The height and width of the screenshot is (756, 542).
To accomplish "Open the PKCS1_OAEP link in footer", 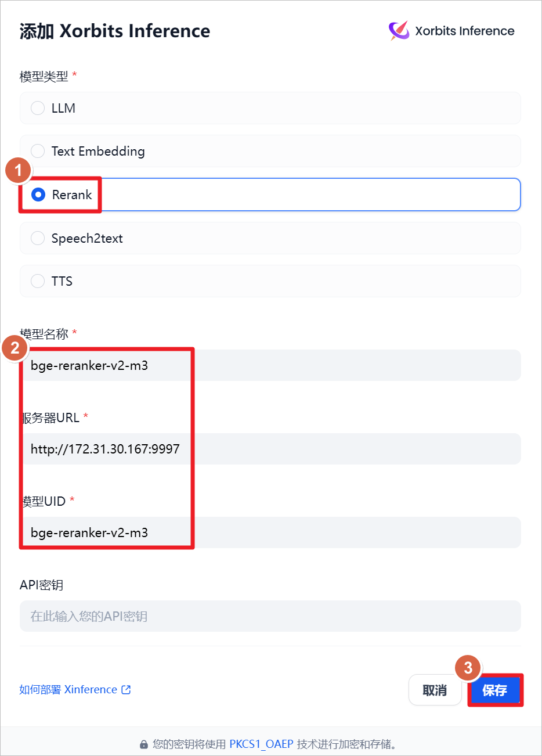I will [x=261, y=744].
